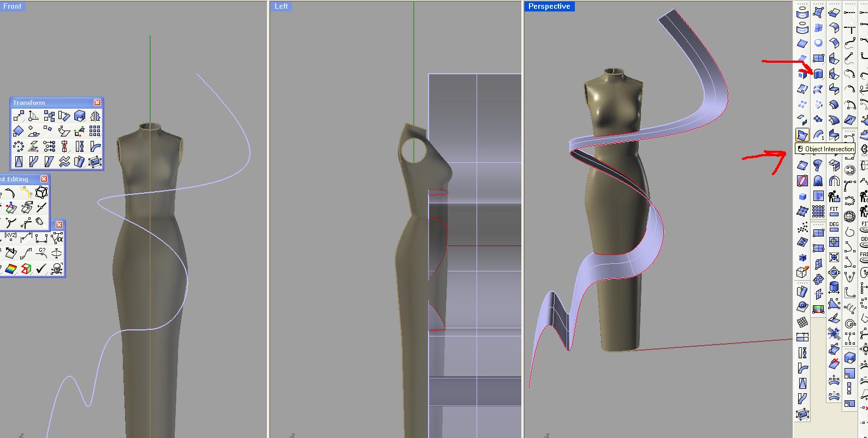Click the skull Bad Objects icon
Screen dimensions: 868x438
click(x=57, y=269)
